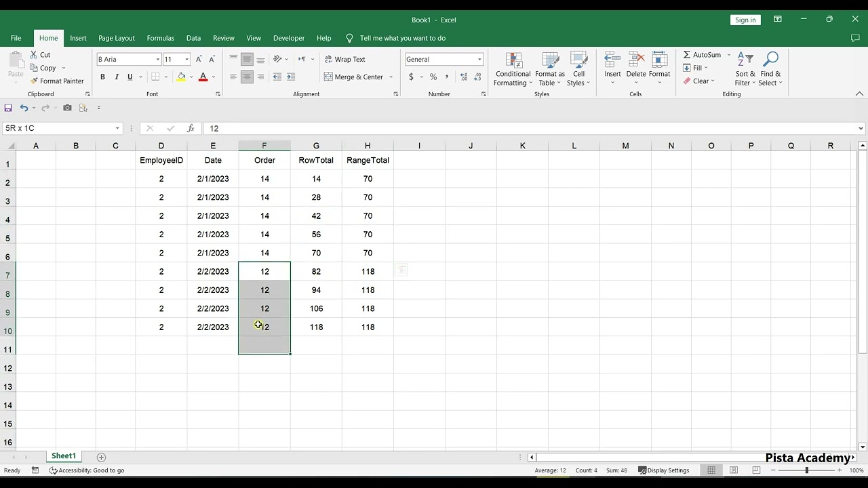Click Decrease Indent icon

pyautogui.click(x=277, y=77)
